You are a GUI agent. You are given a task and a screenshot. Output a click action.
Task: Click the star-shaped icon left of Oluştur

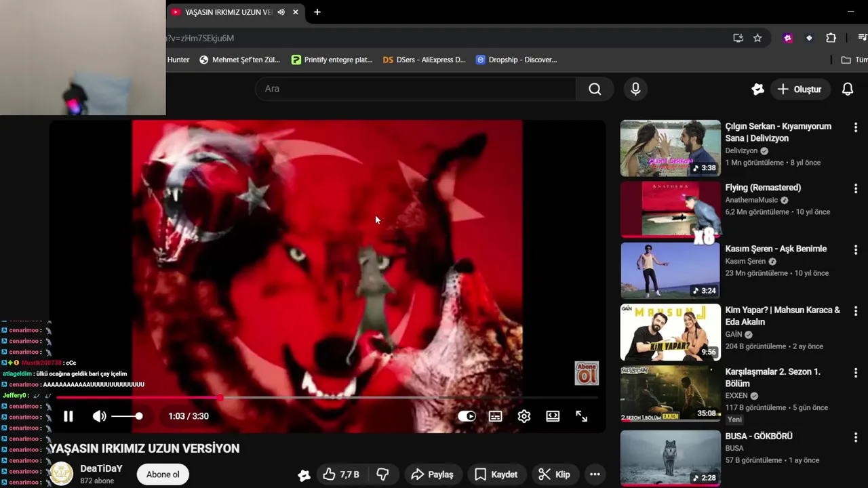pyautogui.click(x=757, y=89)
